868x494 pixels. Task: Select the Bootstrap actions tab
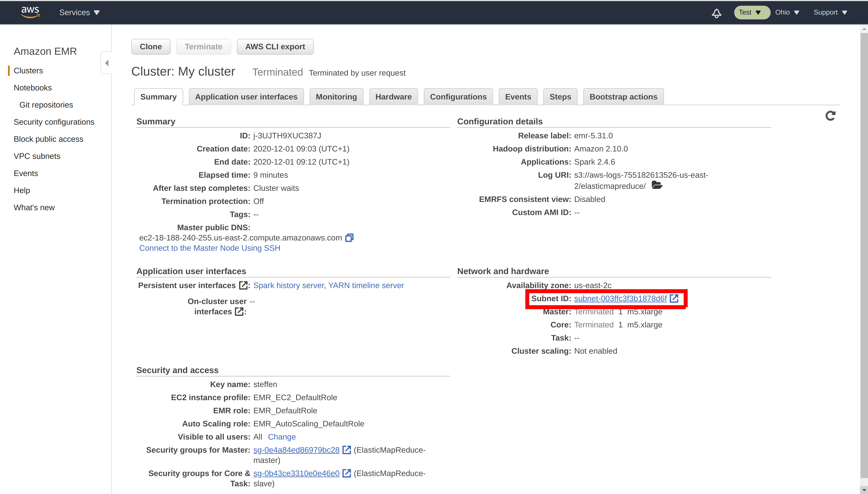tap(623, 96)
